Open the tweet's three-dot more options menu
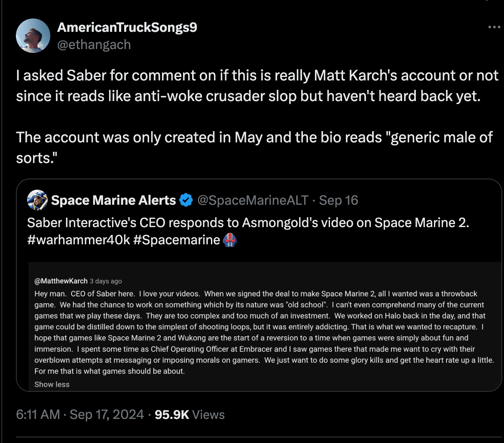The width and height of the screenshot is (504, 443). pos(495,28)
